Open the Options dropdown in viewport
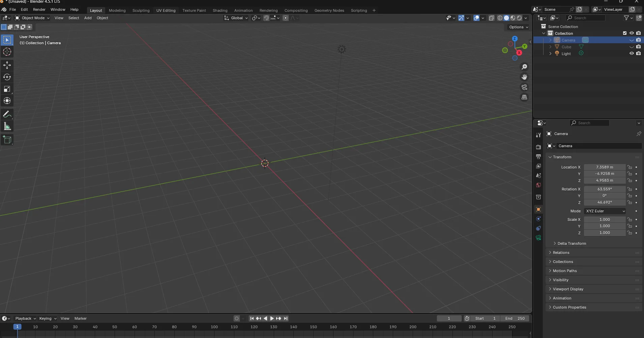Viewport: 644px width, 338px height. [518, 27]
